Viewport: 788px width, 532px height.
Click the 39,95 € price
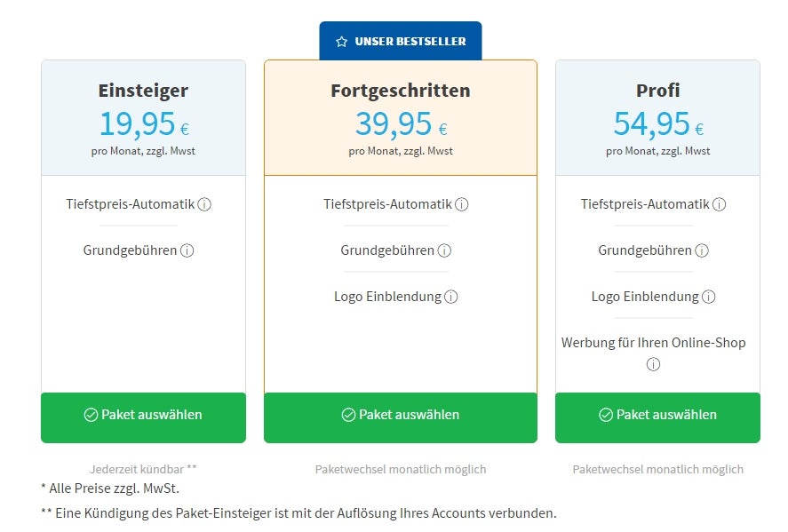point(401,124)
